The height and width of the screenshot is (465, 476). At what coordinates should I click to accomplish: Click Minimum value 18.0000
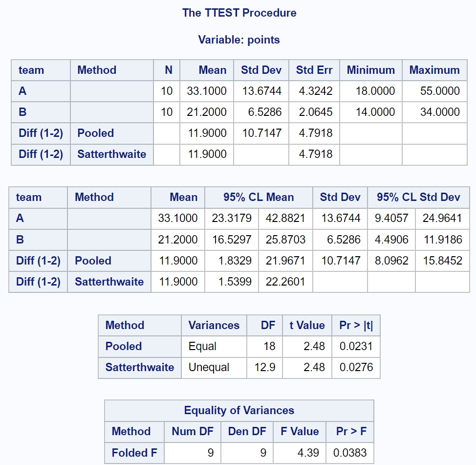[375, 91]
